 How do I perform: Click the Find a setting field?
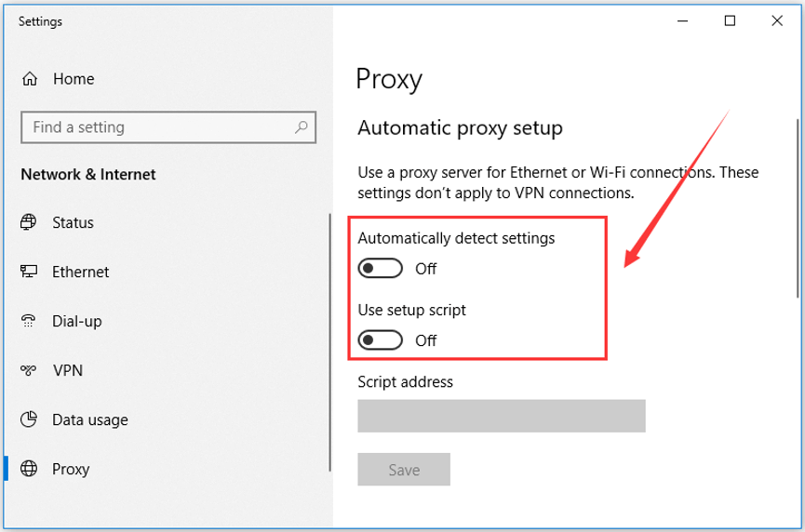(x=168, y=127)
